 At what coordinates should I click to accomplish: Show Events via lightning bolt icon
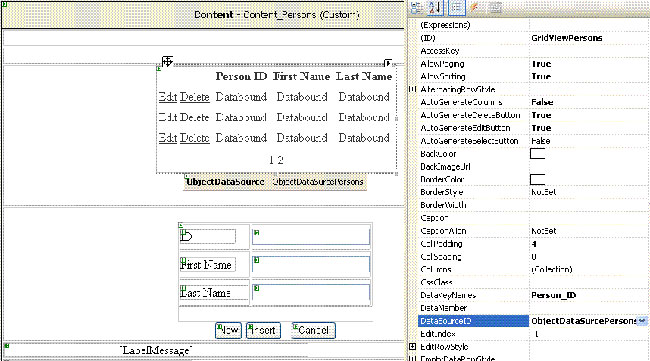coord(475,7)
